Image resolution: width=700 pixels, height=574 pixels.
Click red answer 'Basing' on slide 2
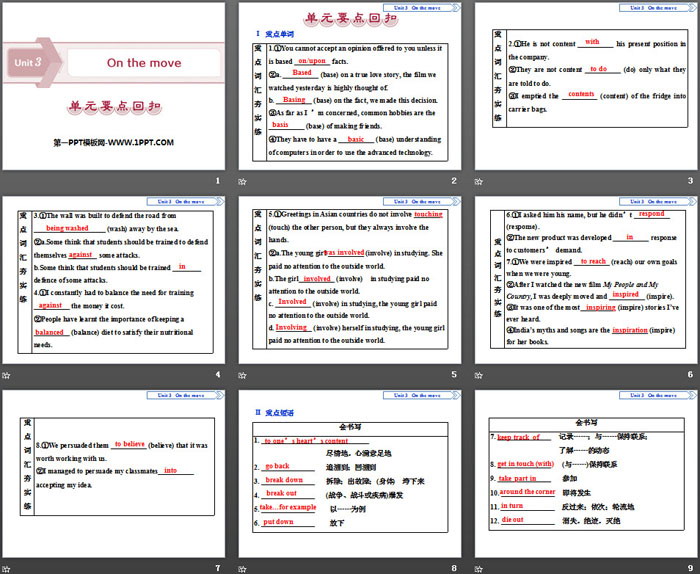pyautogui.click(x=294, y=100)
